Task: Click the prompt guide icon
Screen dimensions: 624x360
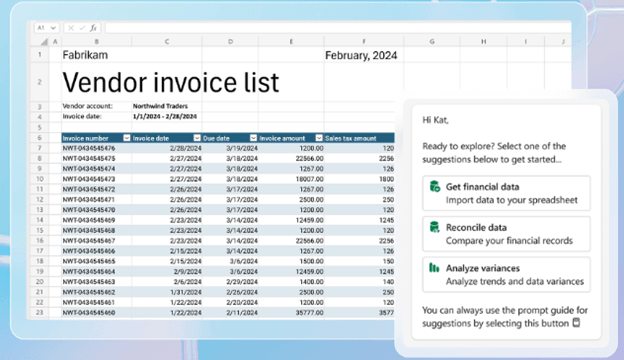Action: tap(576, 322)
